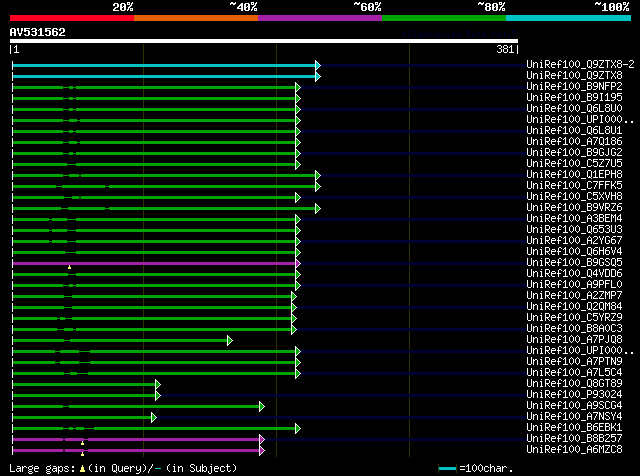This screenshot has height=476, width=640.
Task: Click the arrowhead ending the UniRef100_C7FFK5 bar
Action: point(318,187)
